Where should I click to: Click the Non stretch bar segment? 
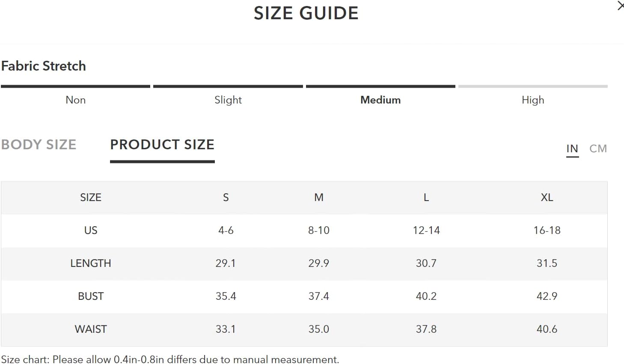(76, 86)
